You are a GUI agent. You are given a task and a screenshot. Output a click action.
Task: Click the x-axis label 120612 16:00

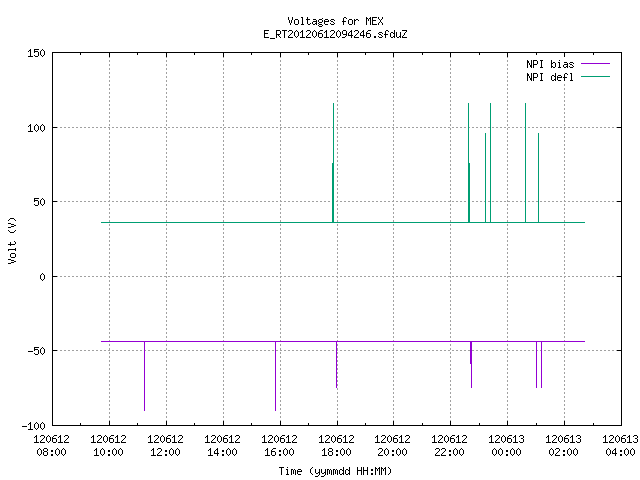tap(279, 446)
